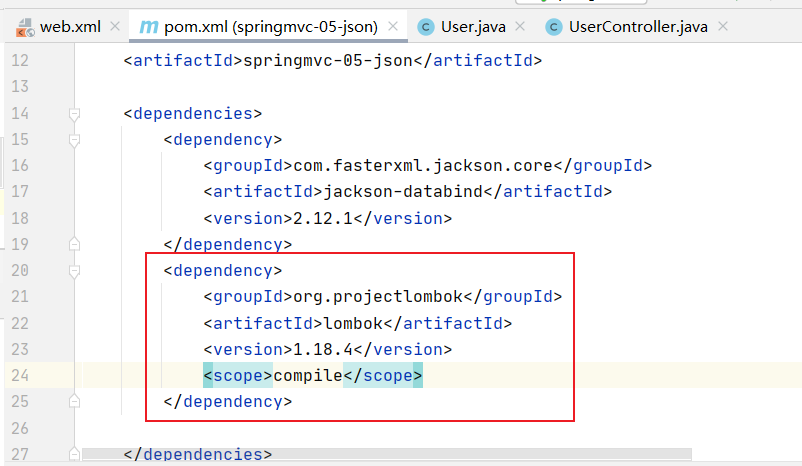Switch to the web.xml tab
This screenshot has height=466, width=802.
click(69, 26)
